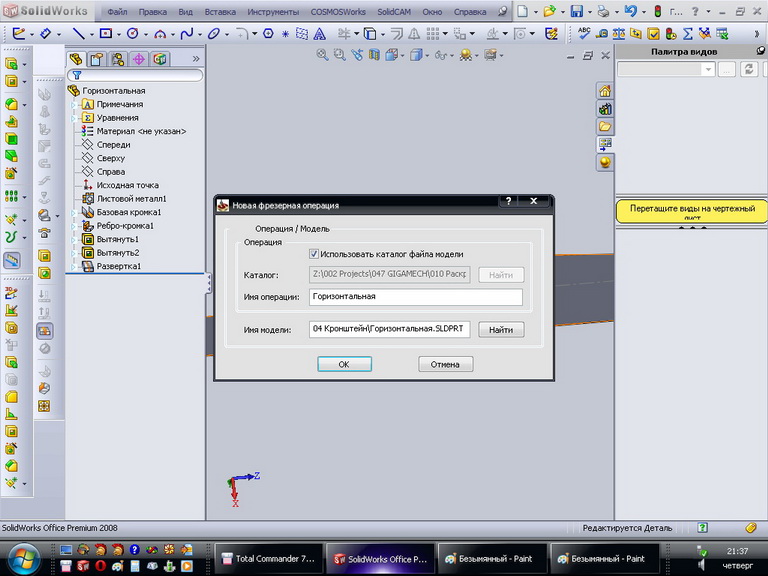Click the Section View icon
768x576 pixels.
375,55
